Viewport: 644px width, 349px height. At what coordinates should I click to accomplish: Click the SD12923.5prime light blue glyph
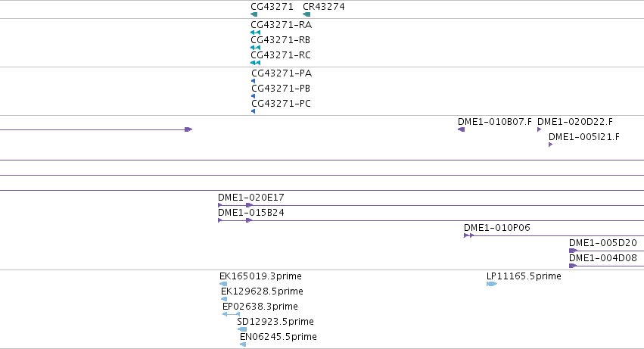242,329
